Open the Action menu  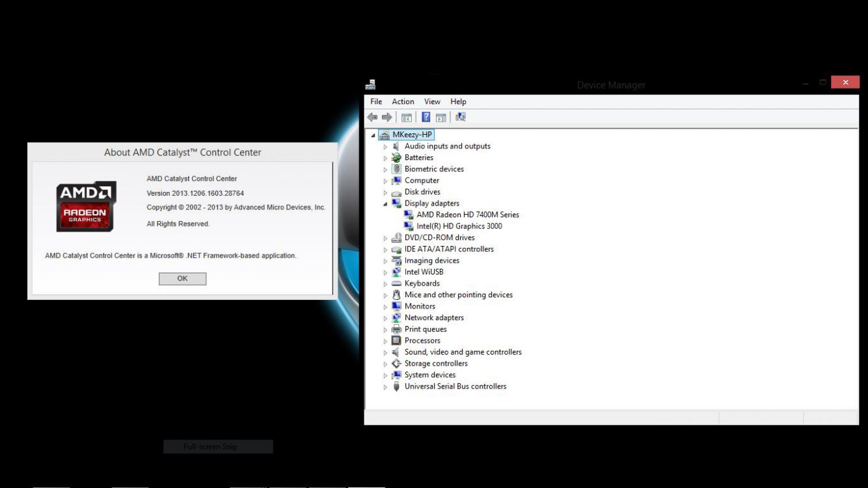click(403, 102)
